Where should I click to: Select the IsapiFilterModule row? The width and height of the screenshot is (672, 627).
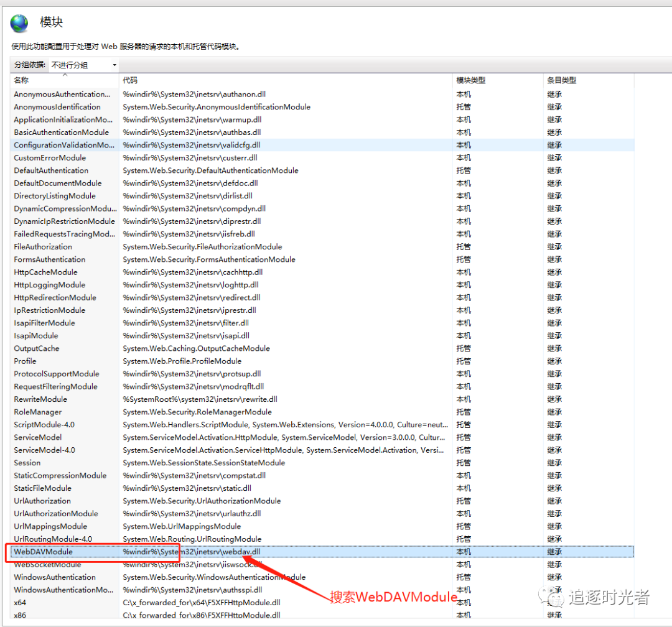pyautogui.click(x=44, y=323)
